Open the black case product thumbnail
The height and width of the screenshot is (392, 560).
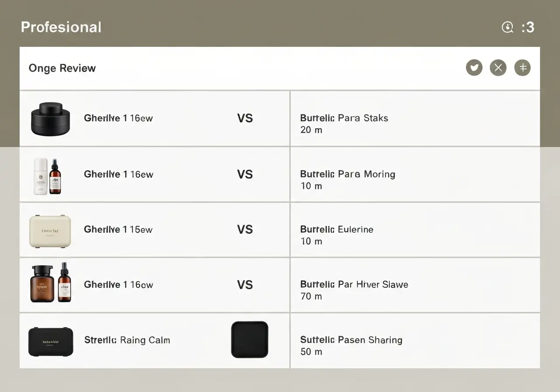(51, 341)
